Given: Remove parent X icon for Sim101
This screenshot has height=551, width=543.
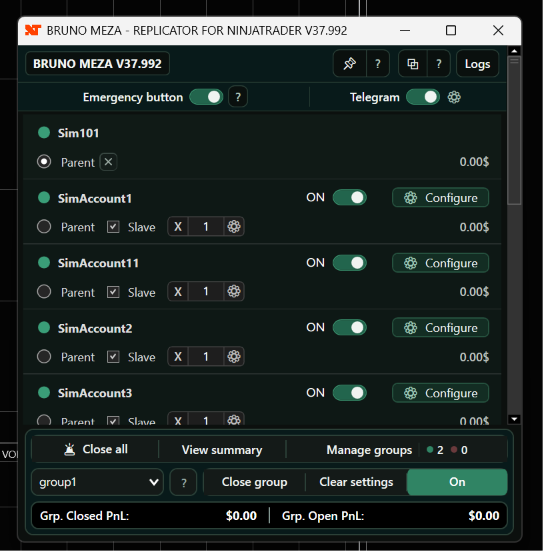Looking at the screenshot, I should [108, 162].
